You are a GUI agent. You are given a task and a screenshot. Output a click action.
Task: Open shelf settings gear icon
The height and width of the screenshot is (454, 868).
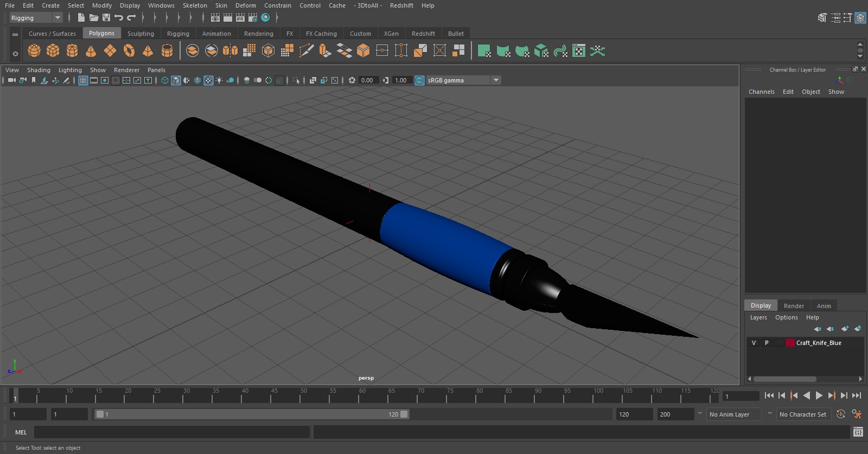click(15, 53)
